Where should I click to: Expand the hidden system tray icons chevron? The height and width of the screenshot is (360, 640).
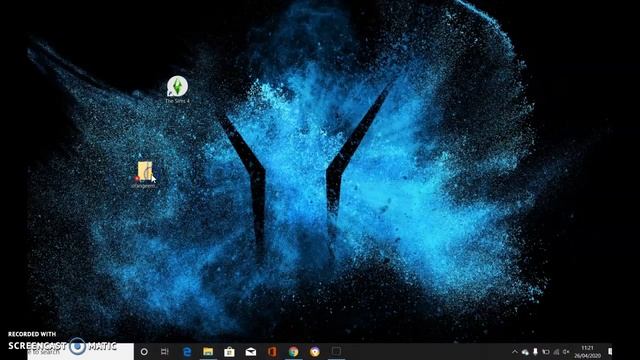[515, 351]
